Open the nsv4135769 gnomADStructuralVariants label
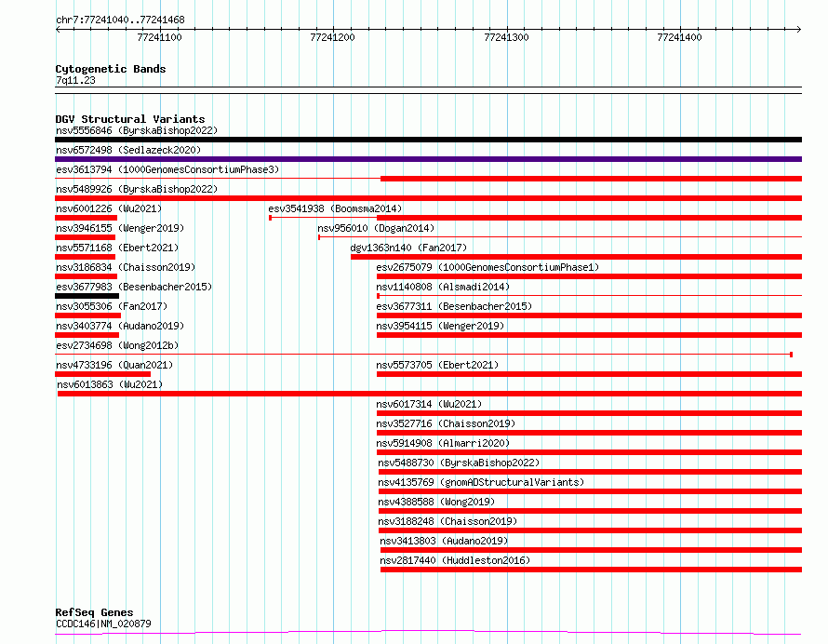The height and width of the screenshot is (644, 828). (481, 482)
